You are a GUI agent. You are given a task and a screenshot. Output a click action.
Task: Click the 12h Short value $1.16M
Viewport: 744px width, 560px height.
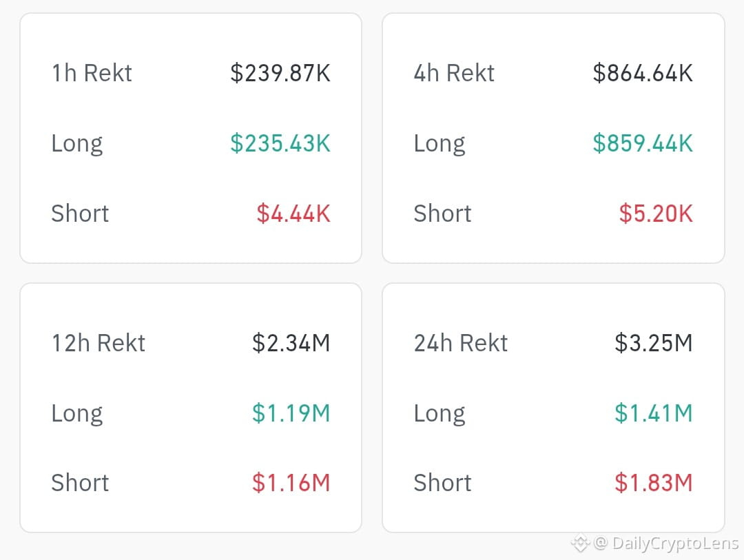click(291, 483)
